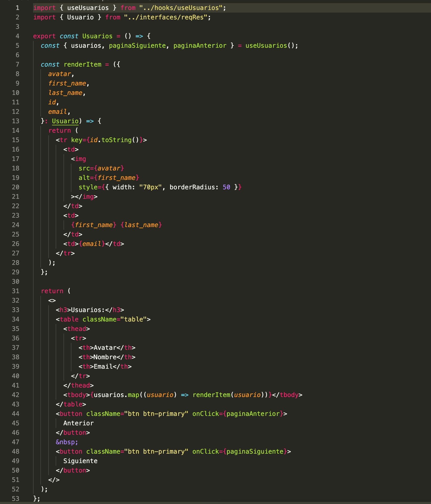Click the Usuarios component name on line 4
This screenshot has width=431, height=504.
point(97,36)
